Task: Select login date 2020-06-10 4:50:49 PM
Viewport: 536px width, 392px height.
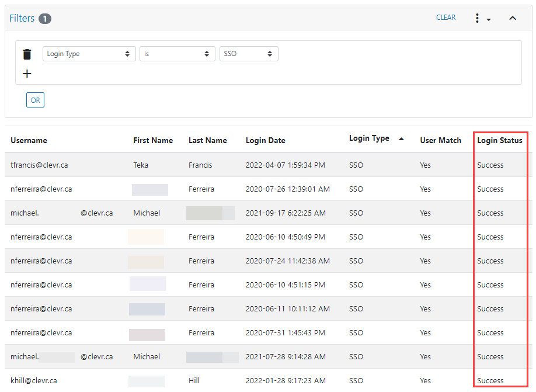Action: tap(285, 237)
